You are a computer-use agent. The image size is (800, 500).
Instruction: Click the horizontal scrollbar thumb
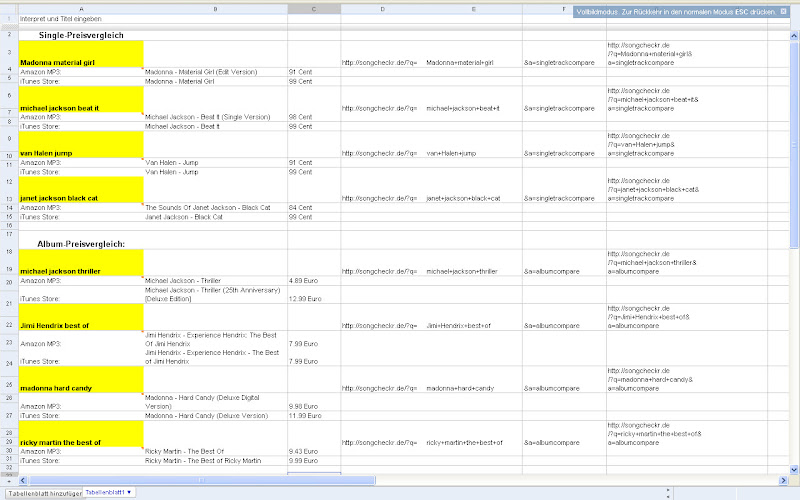coord(203,480)
